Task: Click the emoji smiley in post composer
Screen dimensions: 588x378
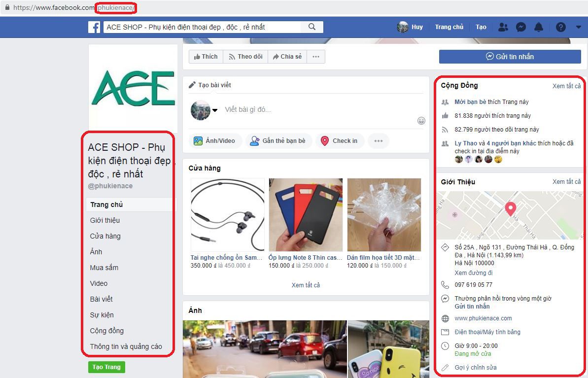Action: [x=421, y=120]
